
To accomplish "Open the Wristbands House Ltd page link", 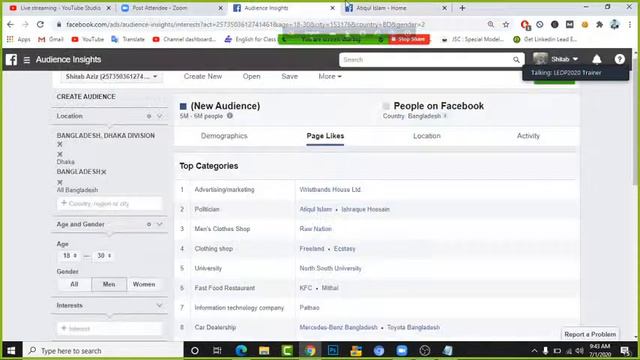I will [x=330, y=190].
